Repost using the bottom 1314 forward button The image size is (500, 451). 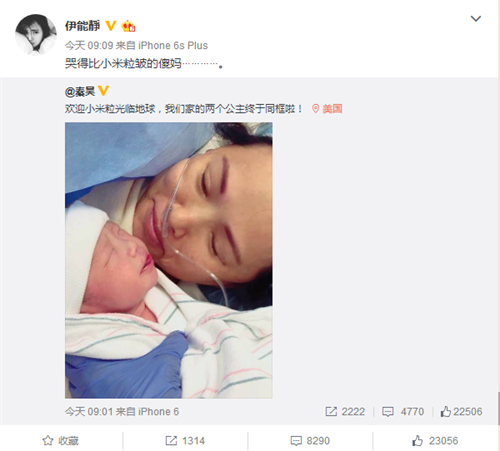(x=185, y=441)
